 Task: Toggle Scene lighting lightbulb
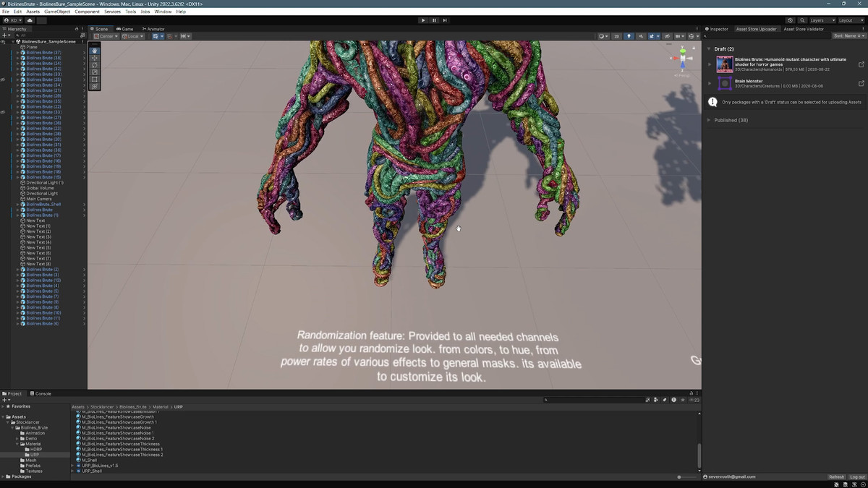629,36
